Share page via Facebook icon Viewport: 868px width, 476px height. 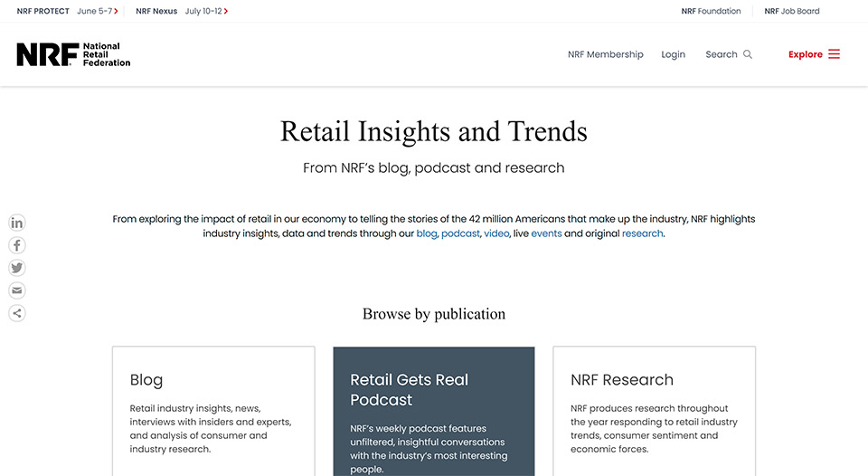click(x=17, y=245)
